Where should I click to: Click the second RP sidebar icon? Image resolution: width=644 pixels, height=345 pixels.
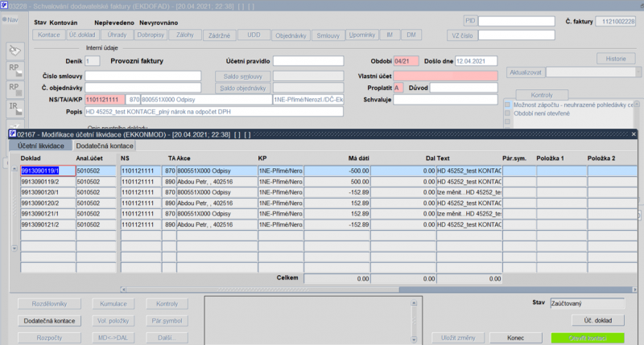coord(14,88)
